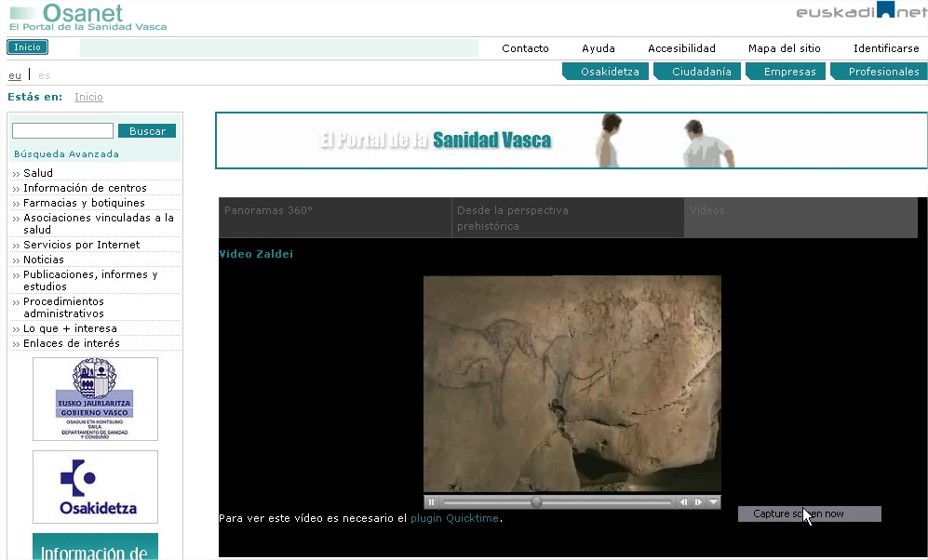Click Identificarse to log in

[x=886, y=48]
